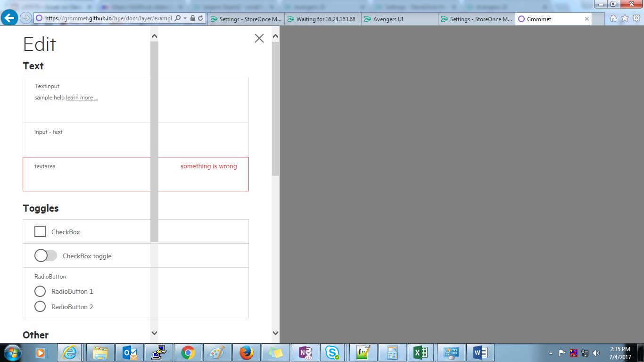Launch Firefox from taskbar
Screen dimensions: 644x362
coord(247,353)
